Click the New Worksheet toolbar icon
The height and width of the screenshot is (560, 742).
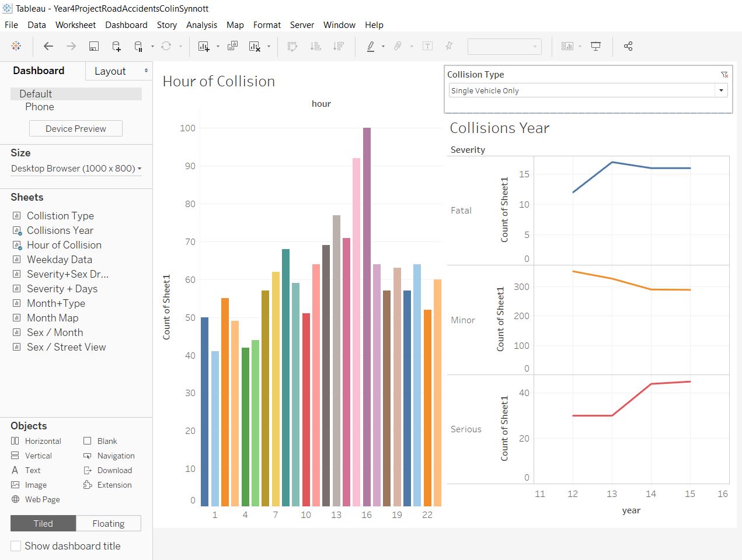point(204,46)
